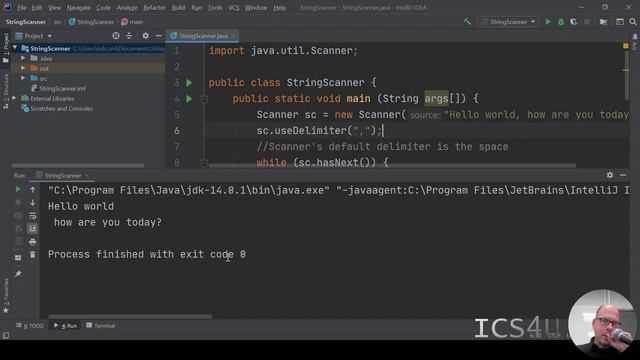Click the Build Project hammer icon
The image size is (640, 360).
[467, 22]
